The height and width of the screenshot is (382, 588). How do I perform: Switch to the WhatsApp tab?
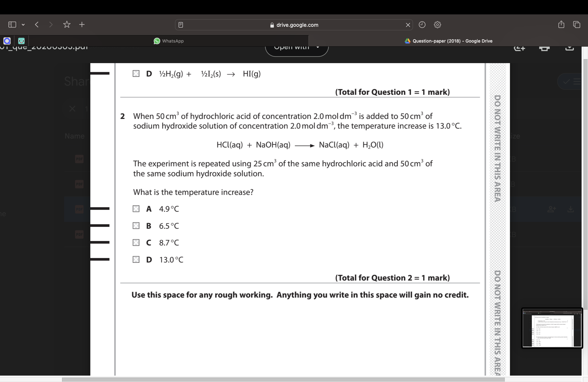click(169, 41)
